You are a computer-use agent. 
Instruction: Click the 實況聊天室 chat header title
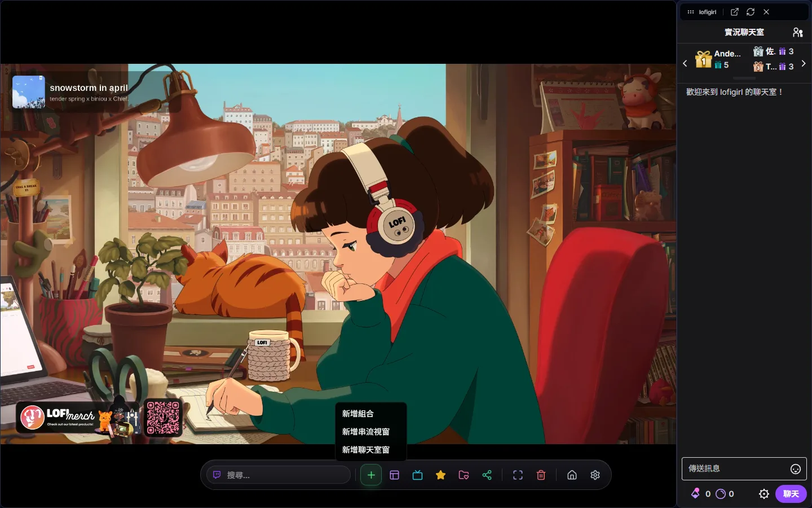coord(744,32)
